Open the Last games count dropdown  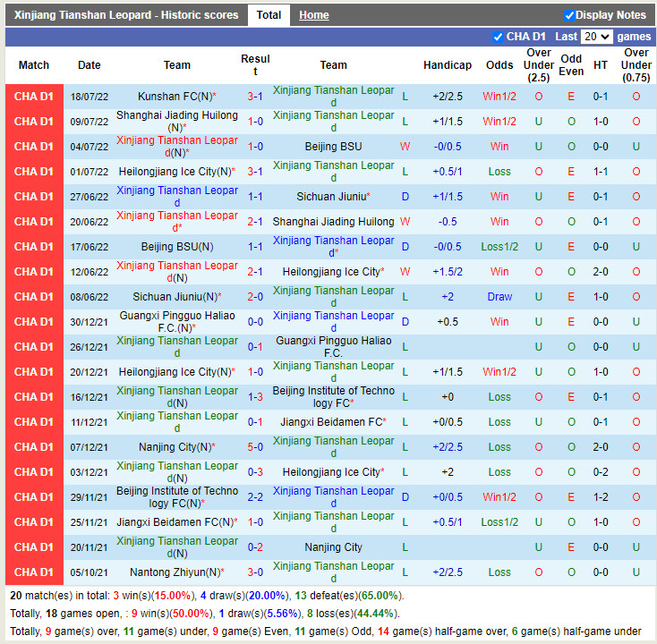596,37
